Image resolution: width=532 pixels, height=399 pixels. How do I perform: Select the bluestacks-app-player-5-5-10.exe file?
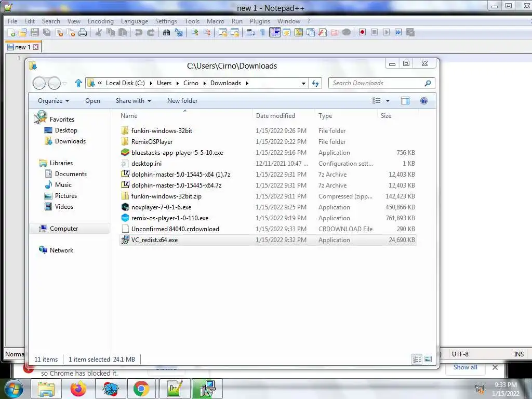pos(177,153)
